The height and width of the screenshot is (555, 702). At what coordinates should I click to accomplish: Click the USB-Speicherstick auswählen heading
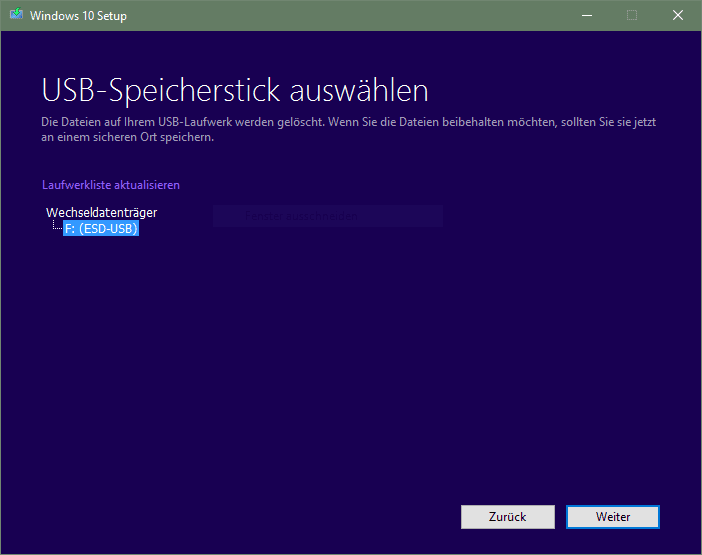[x=235, y=91]
